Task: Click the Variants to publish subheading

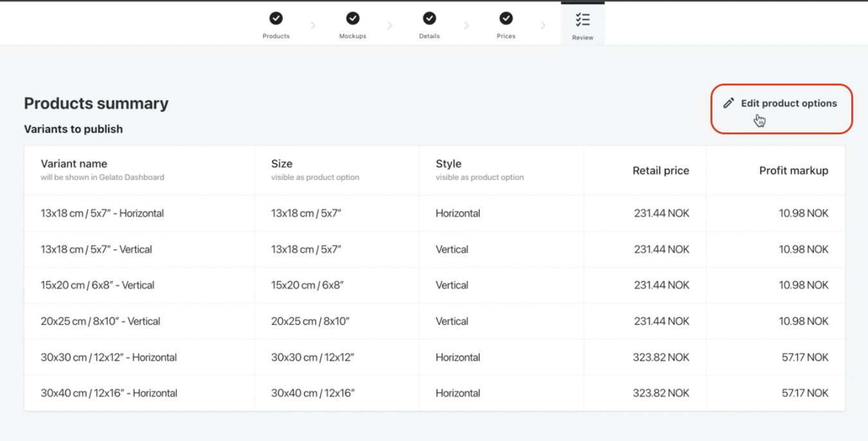Action: click(73, 129)
